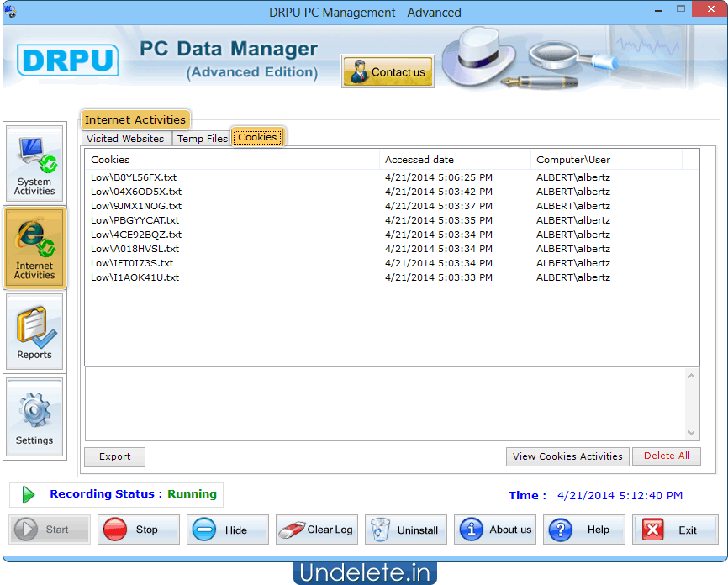
Task: Click the recycle bin Uninstall icon
Action: (380, 530)
